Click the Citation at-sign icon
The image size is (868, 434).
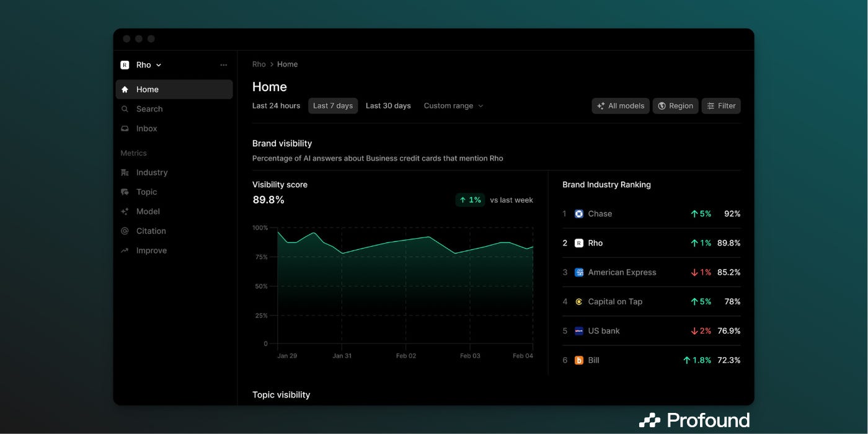pyautogui.click(x=125, y=231)
